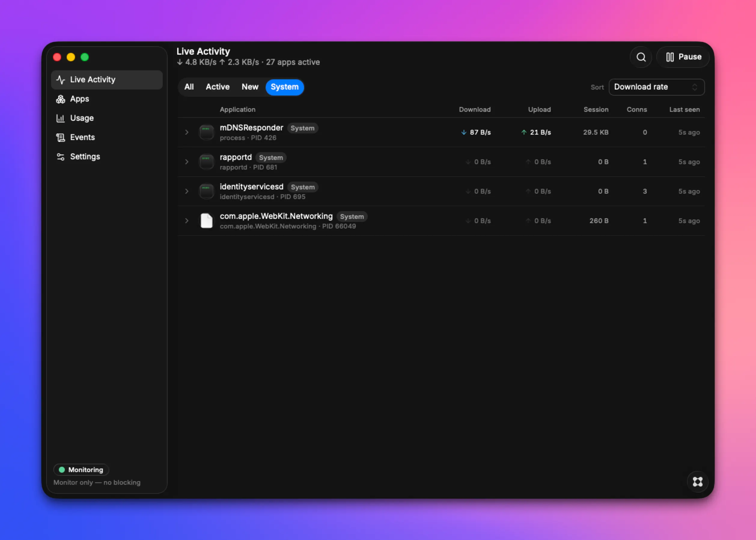Click the rapportd application name
756x540 pixels.
236,158
